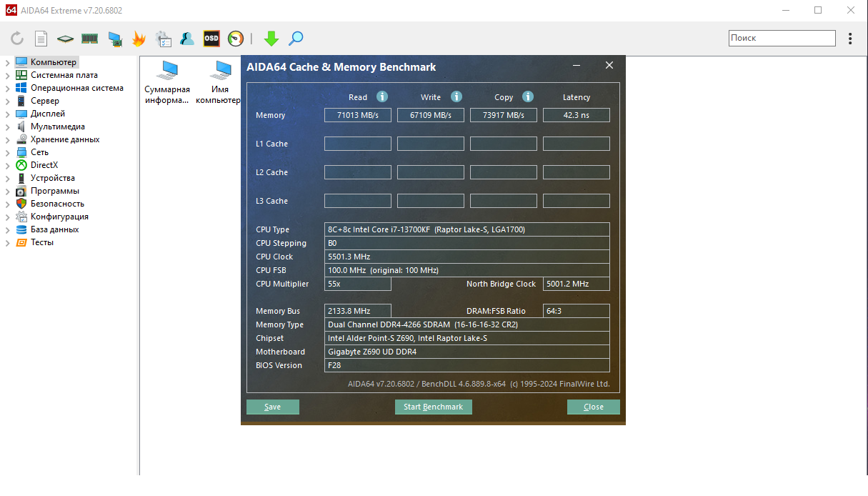The image size is (868, 496).
Task: Expand the Системная плата tree node
Action: click(x=7, y=76)
